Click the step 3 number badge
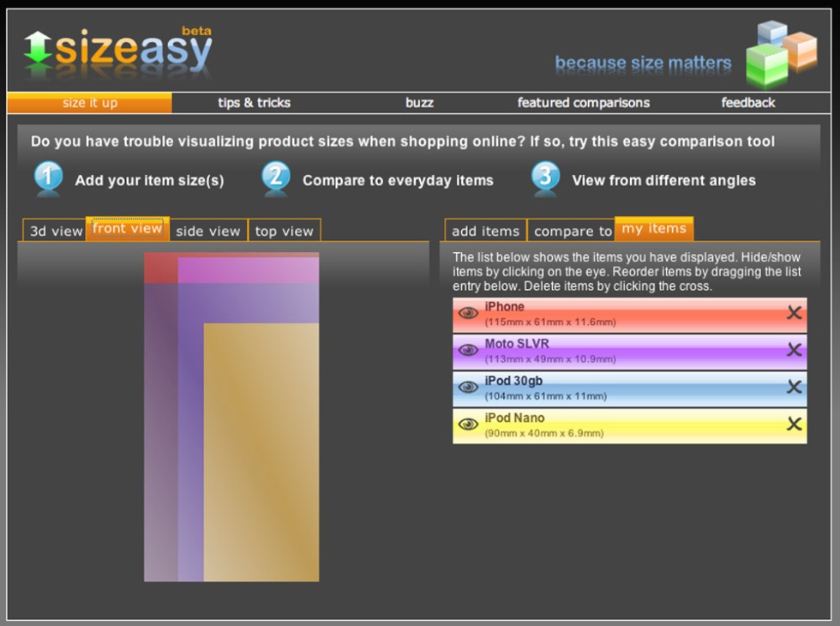Viewport: 840px width, 626px height. (x=545, y=178)
